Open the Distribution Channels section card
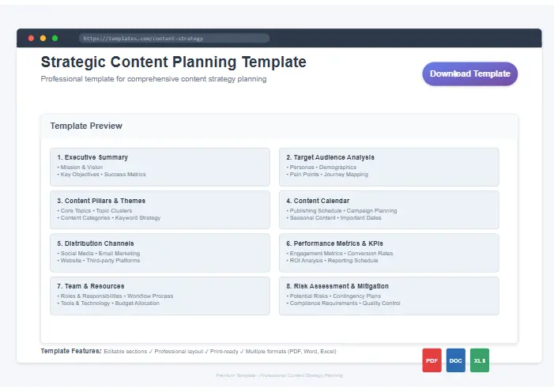 (160, 253)
